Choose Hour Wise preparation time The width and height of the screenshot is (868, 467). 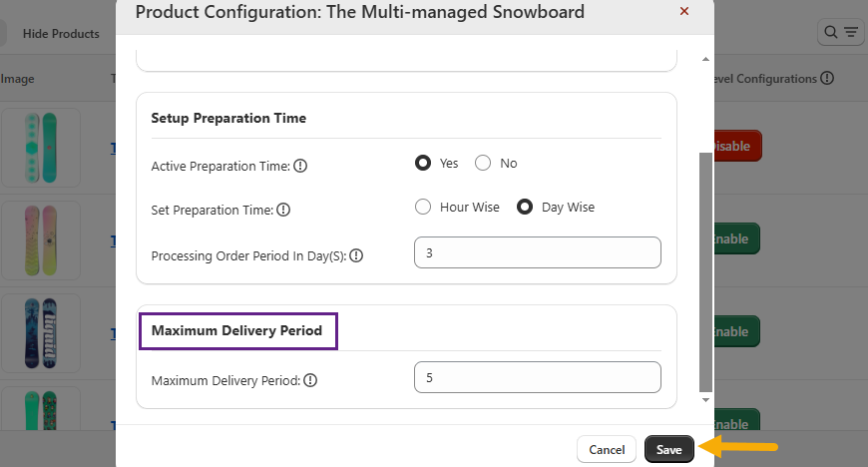click(423, 207)
